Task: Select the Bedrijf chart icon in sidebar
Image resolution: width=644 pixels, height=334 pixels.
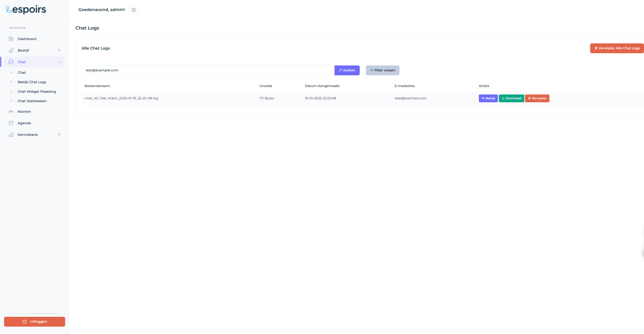Action: coord(11,50)
